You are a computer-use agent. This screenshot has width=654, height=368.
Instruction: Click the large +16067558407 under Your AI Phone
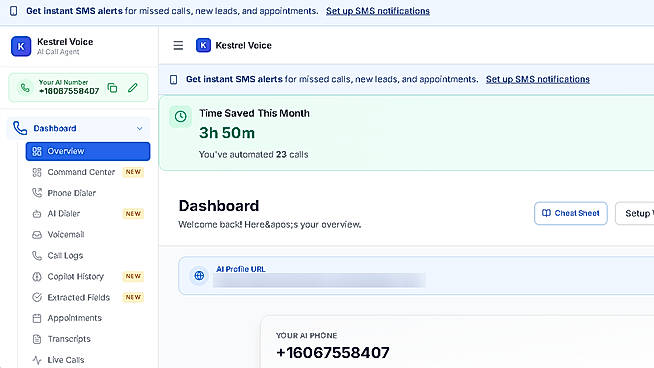point(333,353)
